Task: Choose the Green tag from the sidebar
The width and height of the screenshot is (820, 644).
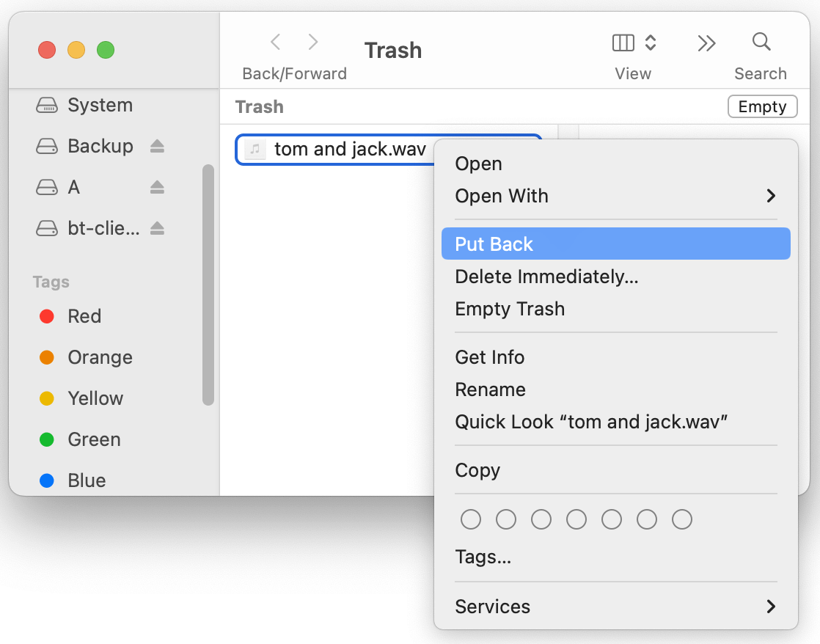Action: click(x=93, y=439)
